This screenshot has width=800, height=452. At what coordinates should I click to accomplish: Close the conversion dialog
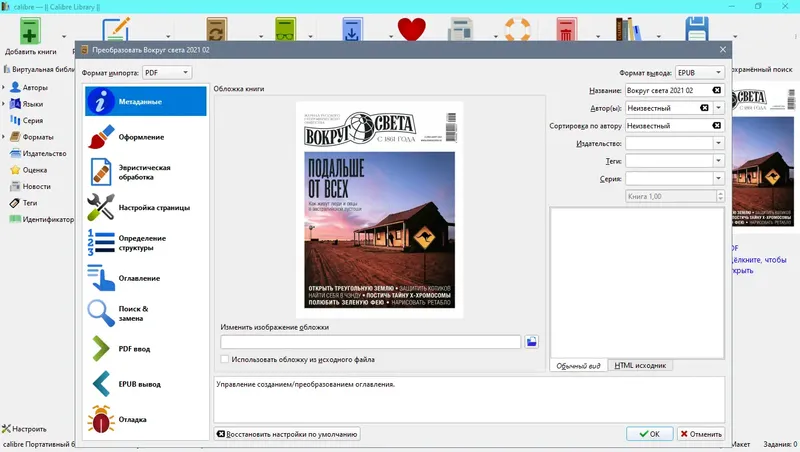click(722, 49)
